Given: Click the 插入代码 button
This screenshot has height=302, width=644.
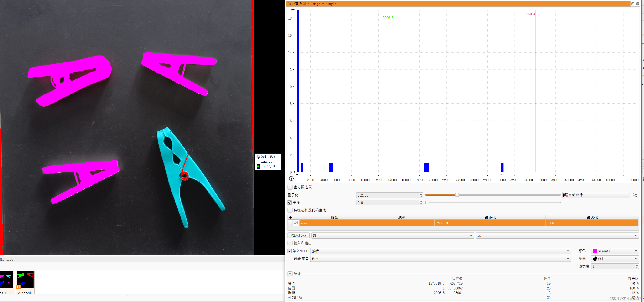Looking at the screenshot, I should [x=299, y=235].
